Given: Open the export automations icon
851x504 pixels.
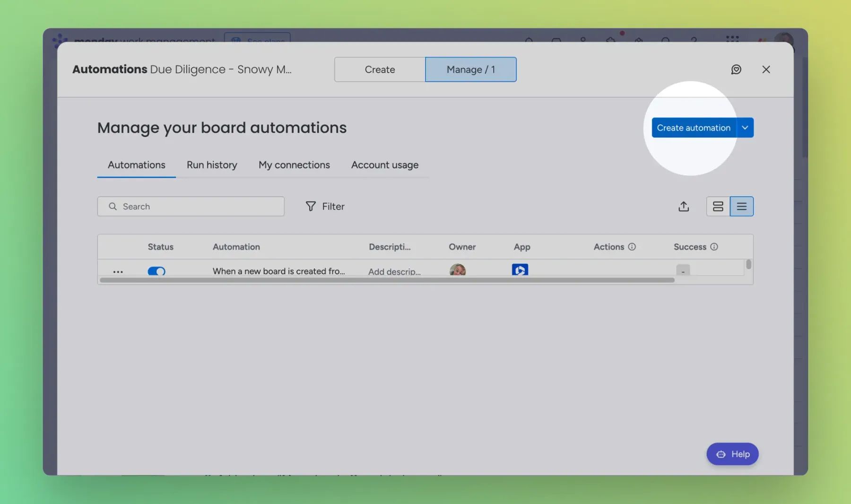Looking at the screenshot, I should coord(683,206).
